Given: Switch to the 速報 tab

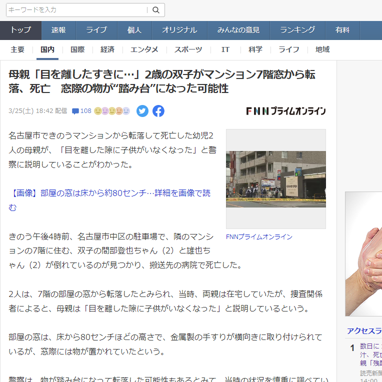Looking at the screenshot, I should (59, 30).
